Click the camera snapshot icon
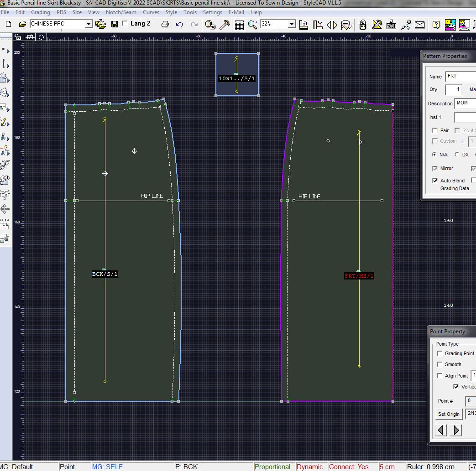The width and height of the screenshot is (476, 471). coord(391,24)
